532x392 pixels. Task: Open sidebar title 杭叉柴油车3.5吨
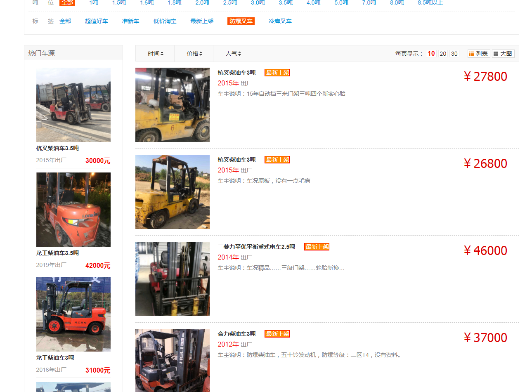[57, 148]
